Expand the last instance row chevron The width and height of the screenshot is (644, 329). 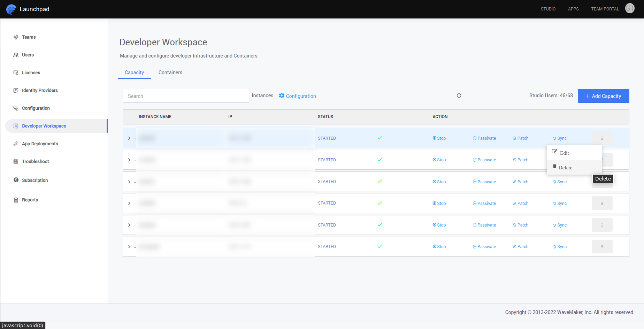click(129, 247)
